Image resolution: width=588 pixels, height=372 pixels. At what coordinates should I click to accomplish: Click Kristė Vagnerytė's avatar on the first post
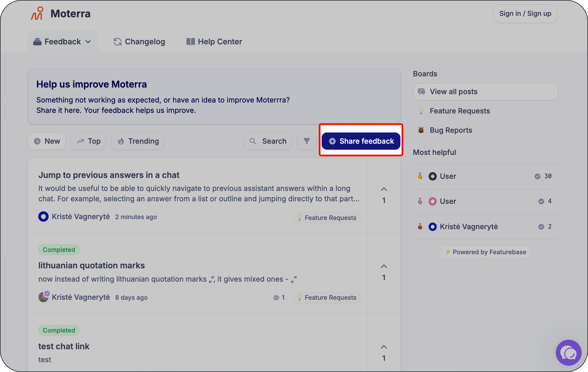coord(43,217)
